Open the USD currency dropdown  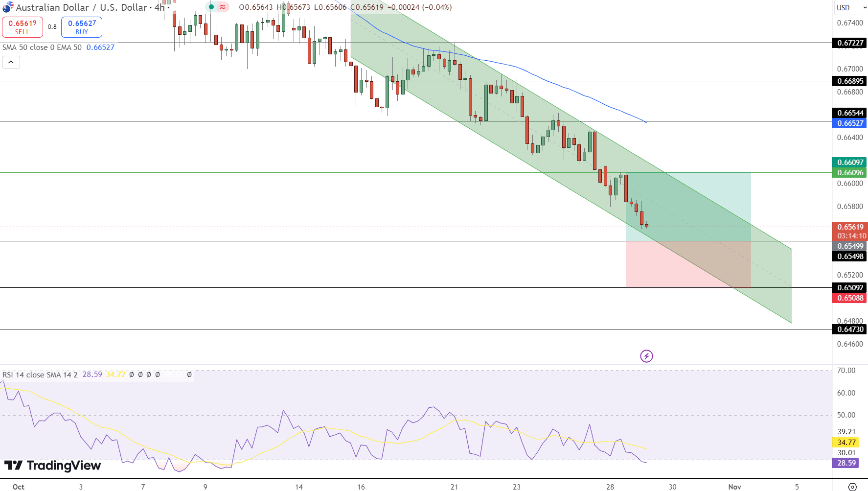(x=850, y=7)
